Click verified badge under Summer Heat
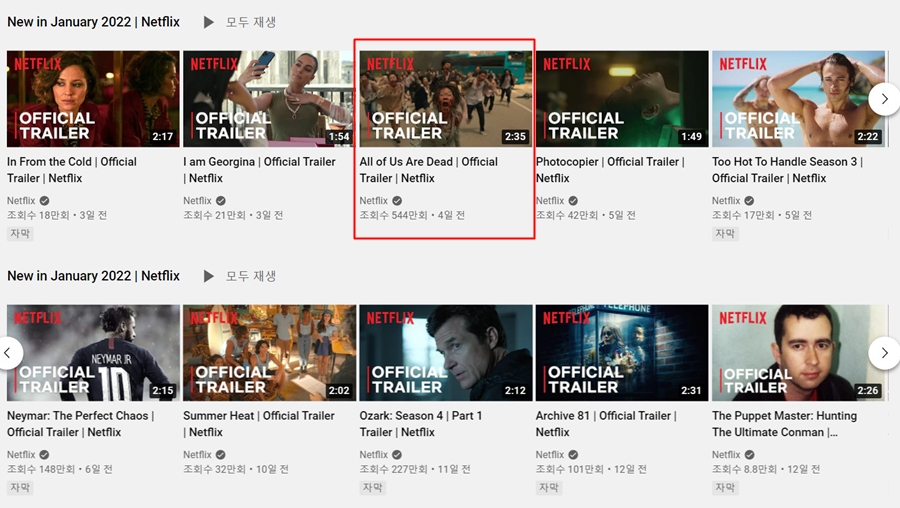The height and width of the screenshot is (508, 900). coord(220,455)
